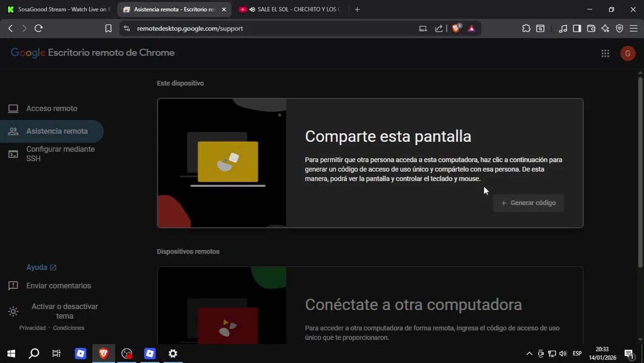This screenshot has height=363, width=644.
Task: Open the Playlist music note icon
Action: [x=563, y=29]
